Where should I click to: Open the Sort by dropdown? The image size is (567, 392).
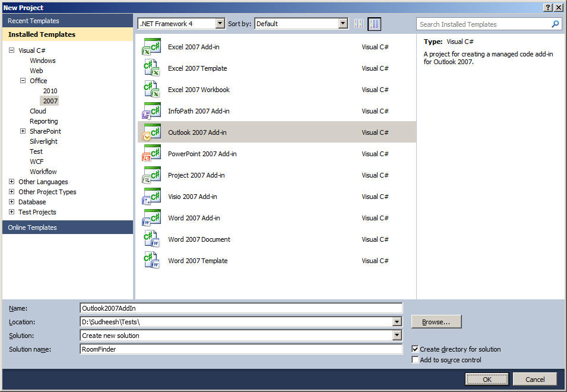[x=343, y=24]
